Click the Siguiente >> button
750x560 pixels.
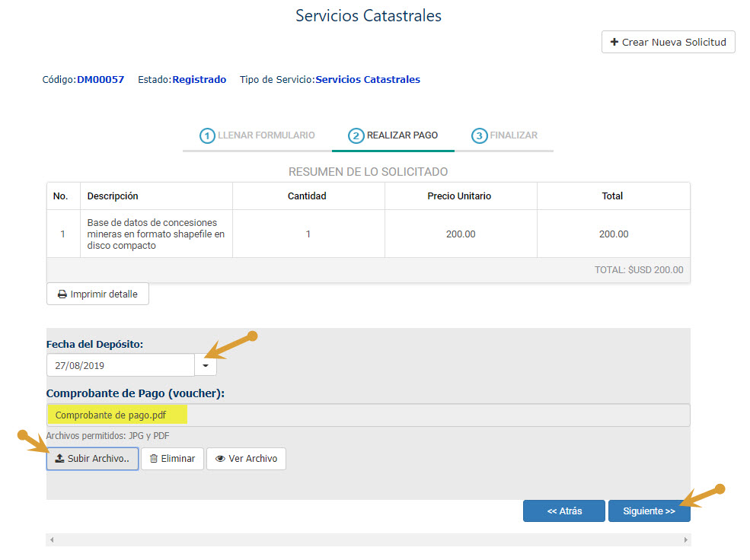tap(649, 511)
